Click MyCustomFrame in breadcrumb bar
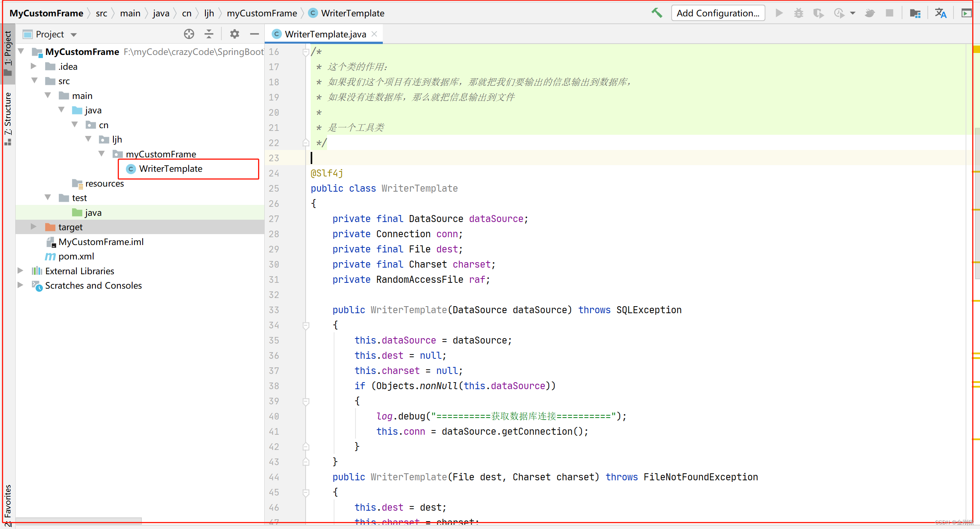This screenshot has height=529, width=980. point(46,13)
